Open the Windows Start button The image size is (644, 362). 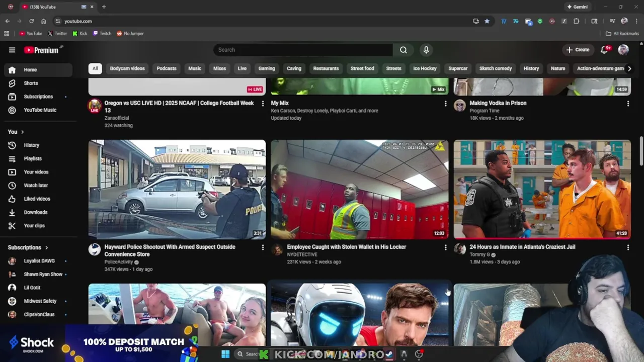pyautogui.click(x=225, y=354)
